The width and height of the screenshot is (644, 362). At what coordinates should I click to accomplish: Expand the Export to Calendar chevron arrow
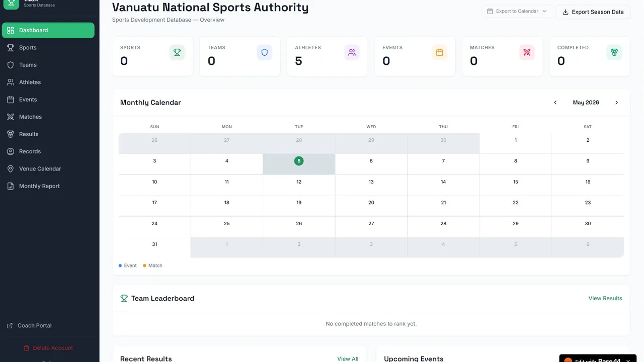click(x=544, y=11)
